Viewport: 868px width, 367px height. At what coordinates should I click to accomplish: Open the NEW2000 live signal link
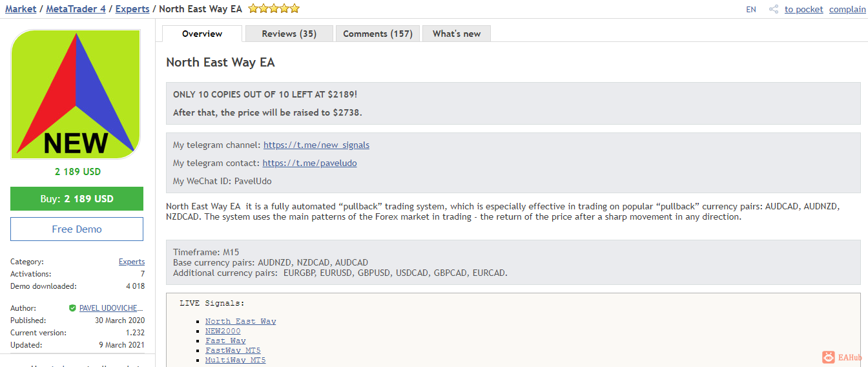(x=223, y=331)
